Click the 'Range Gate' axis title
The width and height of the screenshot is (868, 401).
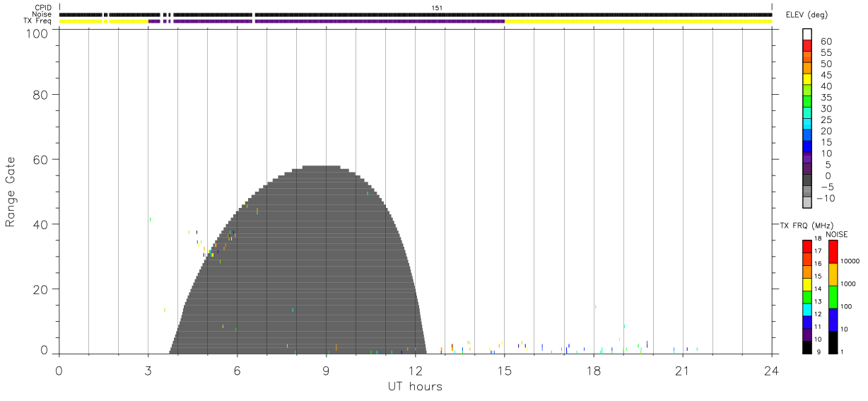click(11, 192)
